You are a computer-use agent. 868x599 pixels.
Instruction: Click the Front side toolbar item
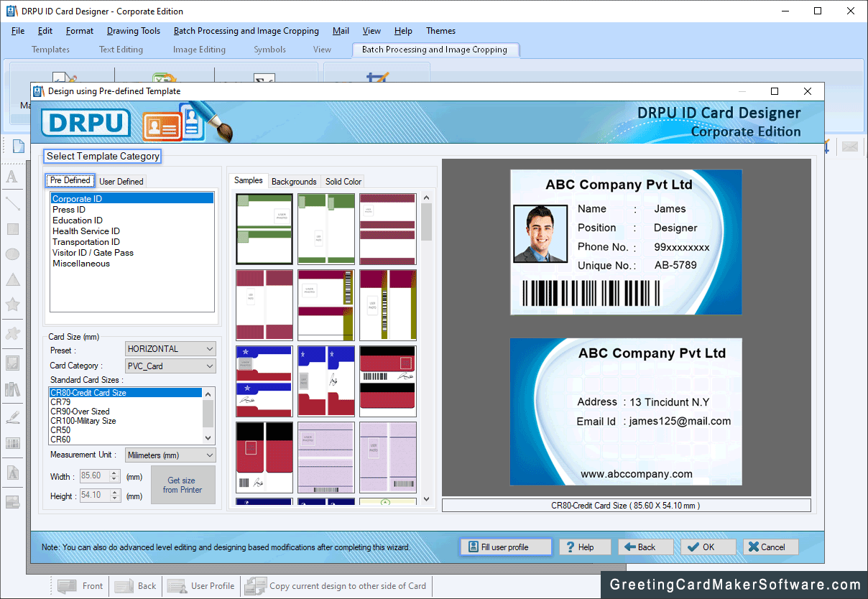(80, 586)
